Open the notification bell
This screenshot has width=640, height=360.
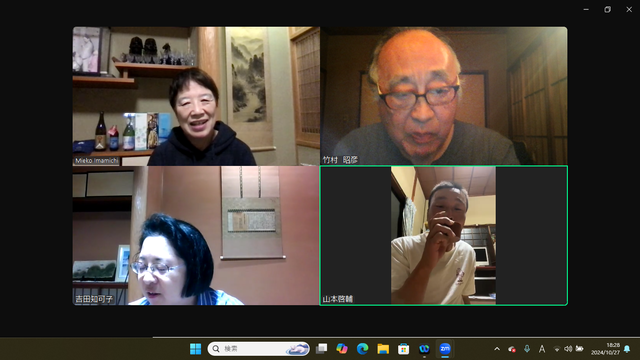click(627, 349)
